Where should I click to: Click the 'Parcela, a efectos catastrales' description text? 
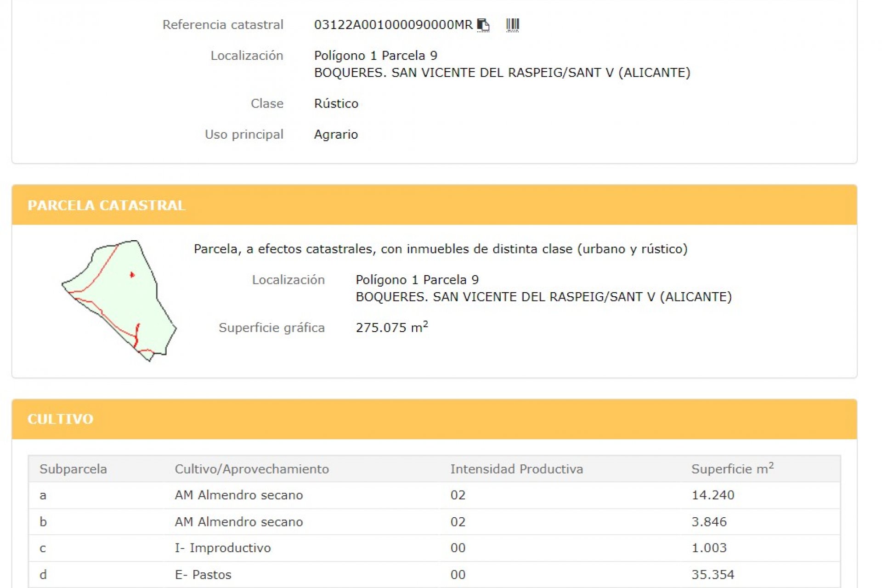tap(441, 249)
